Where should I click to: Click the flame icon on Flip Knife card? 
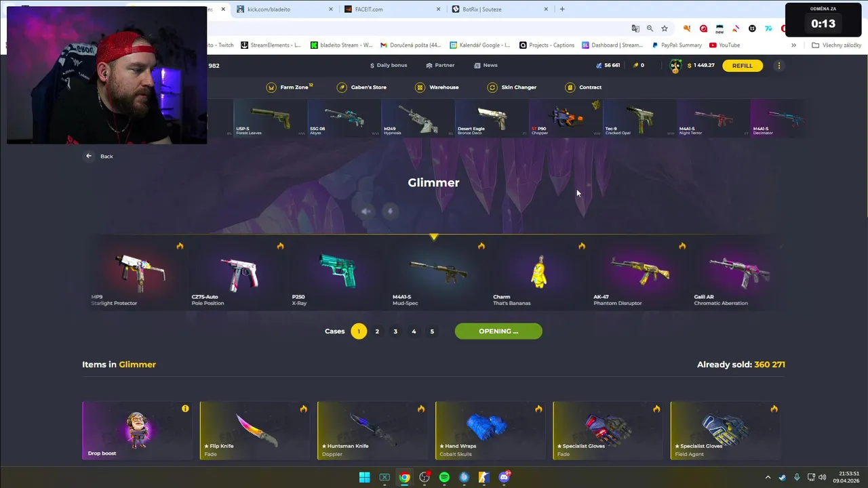pyautogui.click(x=303, y=409)
